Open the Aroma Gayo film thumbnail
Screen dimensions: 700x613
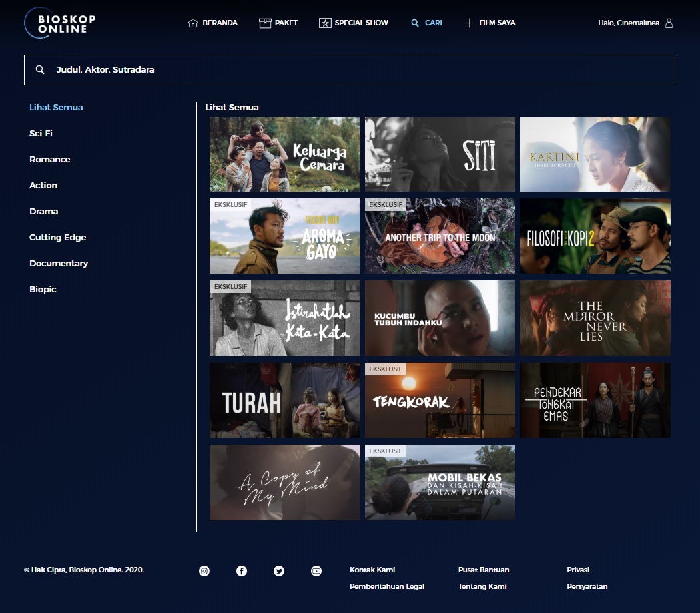285,236
